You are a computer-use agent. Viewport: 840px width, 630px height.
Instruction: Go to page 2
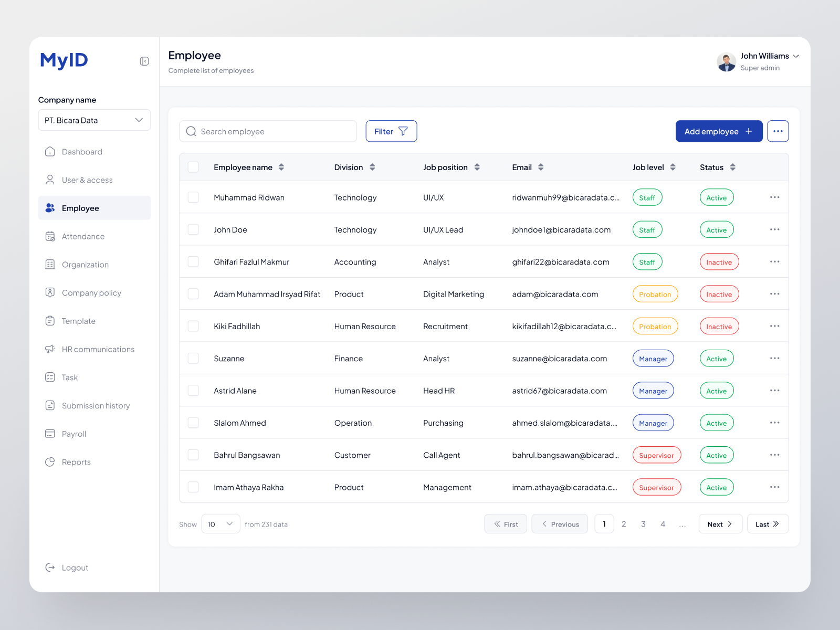(x=624, y=524)
